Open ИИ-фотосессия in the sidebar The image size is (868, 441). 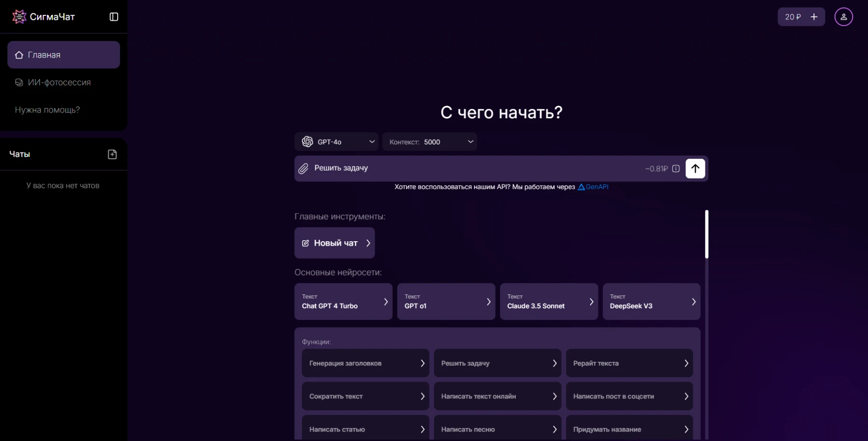59,83
